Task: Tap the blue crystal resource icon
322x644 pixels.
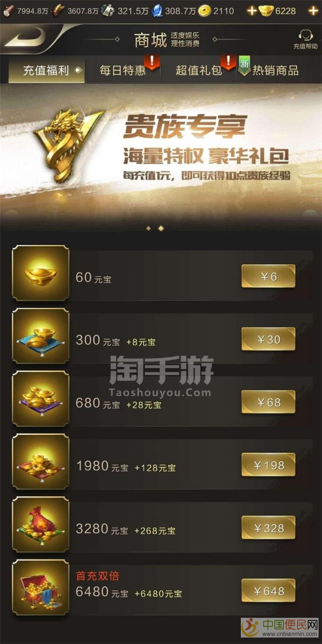Action: pos(158,11)
